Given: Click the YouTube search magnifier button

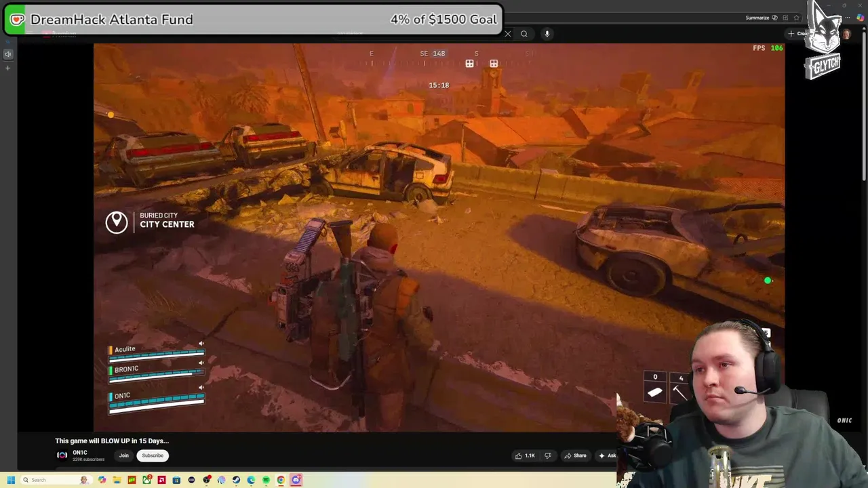Looking at the screenshot, I should [524, 34].
